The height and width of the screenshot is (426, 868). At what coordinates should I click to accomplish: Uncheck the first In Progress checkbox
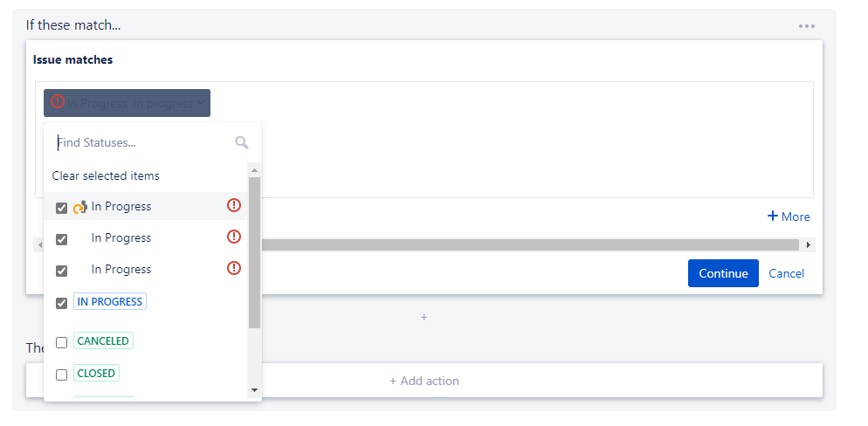pos(61,208)
